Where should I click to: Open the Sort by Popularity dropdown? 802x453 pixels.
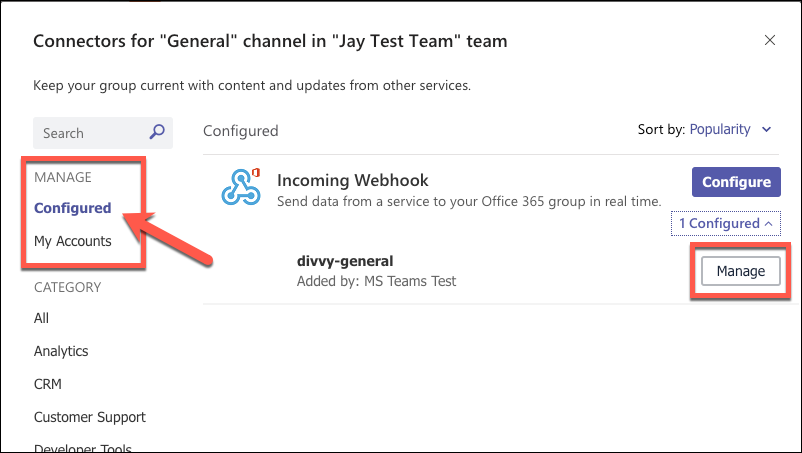pos(730,129)
